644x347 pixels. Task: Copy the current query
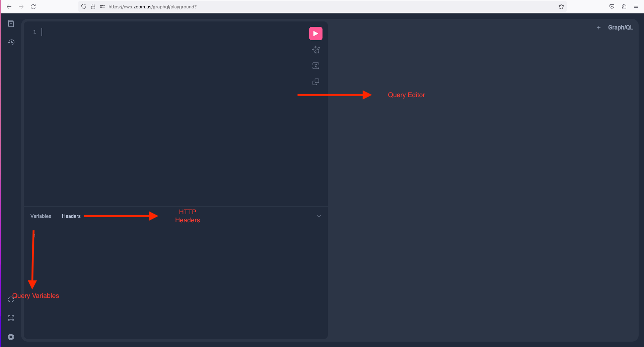pos(315,81)
